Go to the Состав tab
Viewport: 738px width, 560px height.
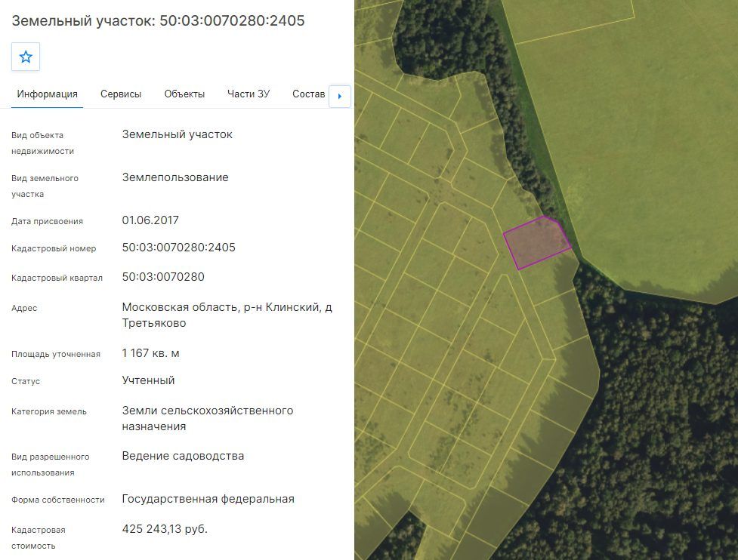309,94
